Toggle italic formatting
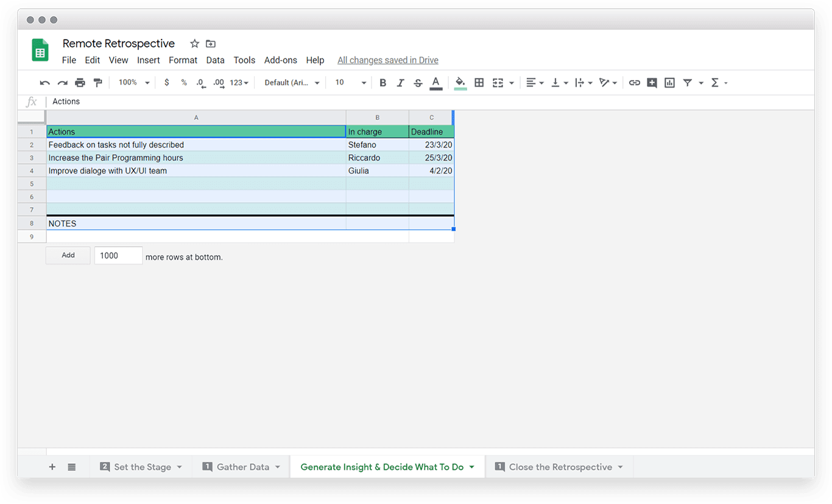The image size is (832, 504). point(400,83)
